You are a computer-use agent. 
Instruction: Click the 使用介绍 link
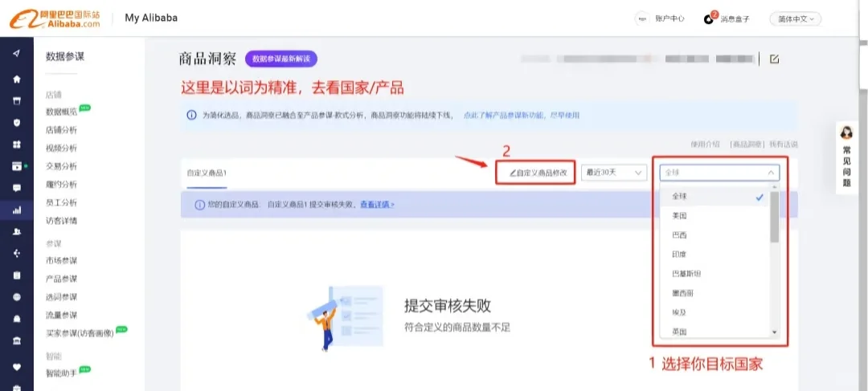(x=706, y=145)
